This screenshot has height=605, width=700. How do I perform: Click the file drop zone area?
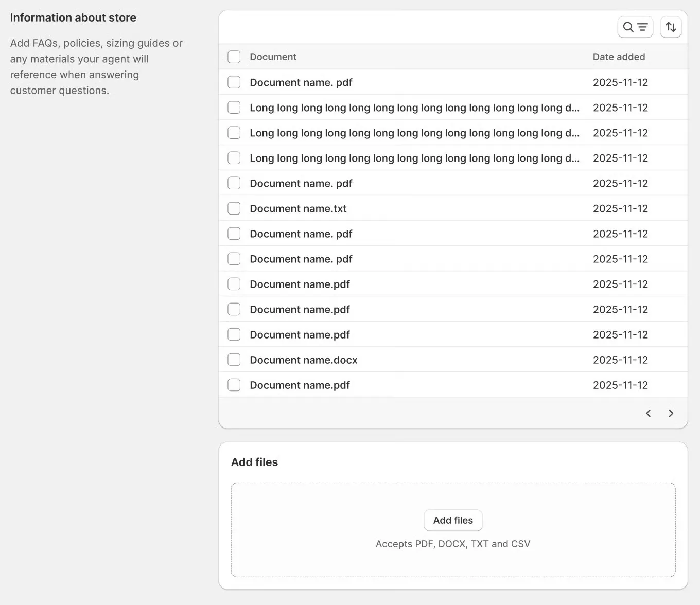click(453, 561)
